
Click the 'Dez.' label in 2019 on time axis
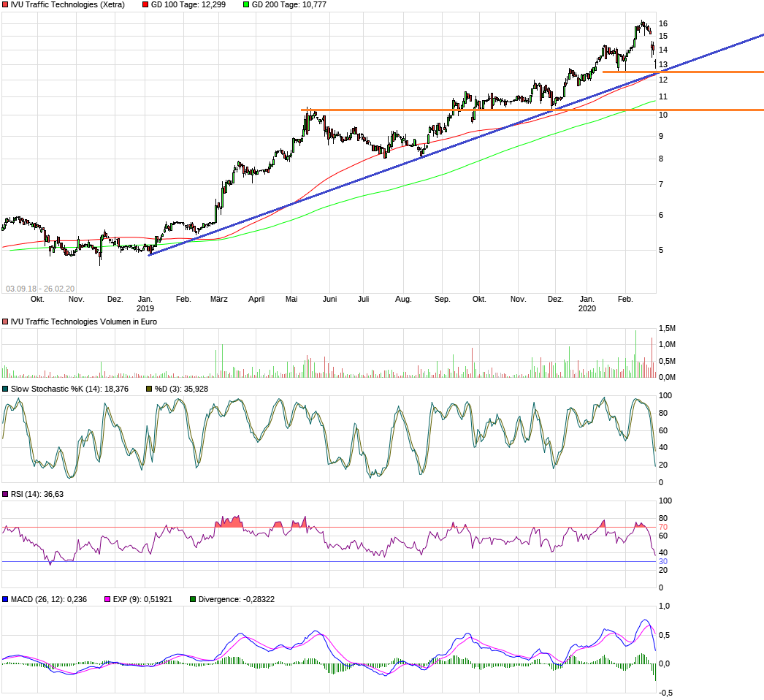[x=555, y=299]
